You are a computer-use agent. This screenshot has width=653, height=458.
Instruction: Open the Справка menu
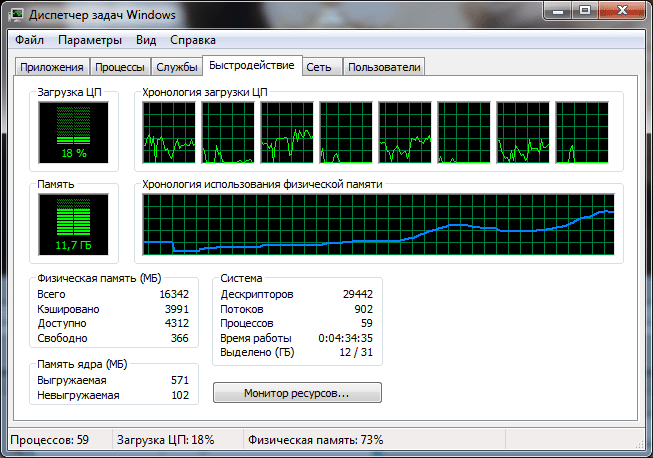[193, 40]
